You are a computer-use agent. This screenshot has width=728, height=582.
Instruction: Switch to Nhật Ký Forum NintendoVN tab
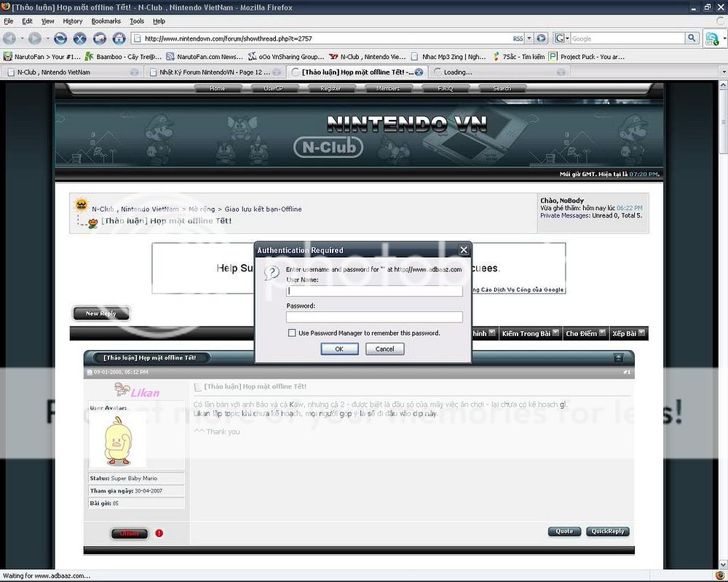coord(214,72)
